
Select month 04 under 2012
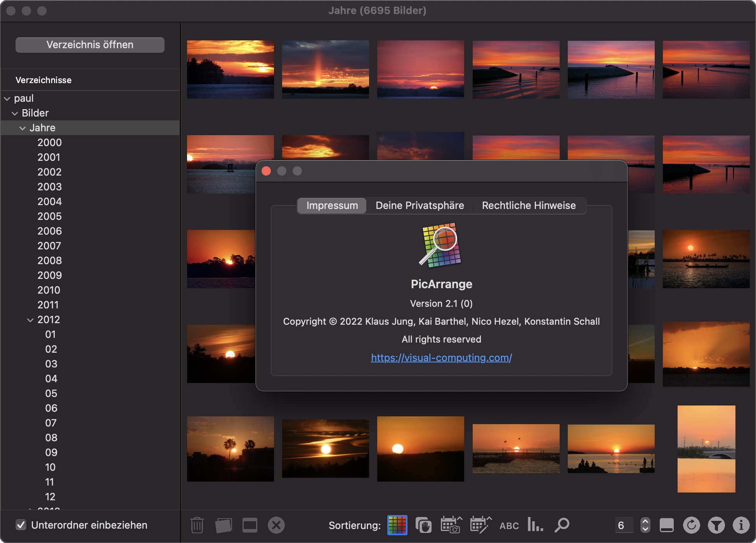pyautogui.click(x=51, y=379)
